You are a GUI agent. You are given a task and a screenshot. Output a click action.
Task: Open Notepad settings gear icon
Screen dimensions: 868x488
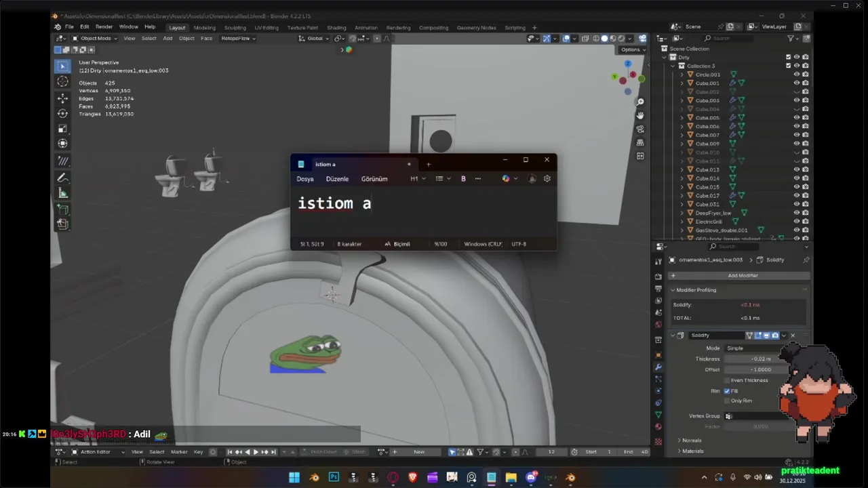coord(547,179)
